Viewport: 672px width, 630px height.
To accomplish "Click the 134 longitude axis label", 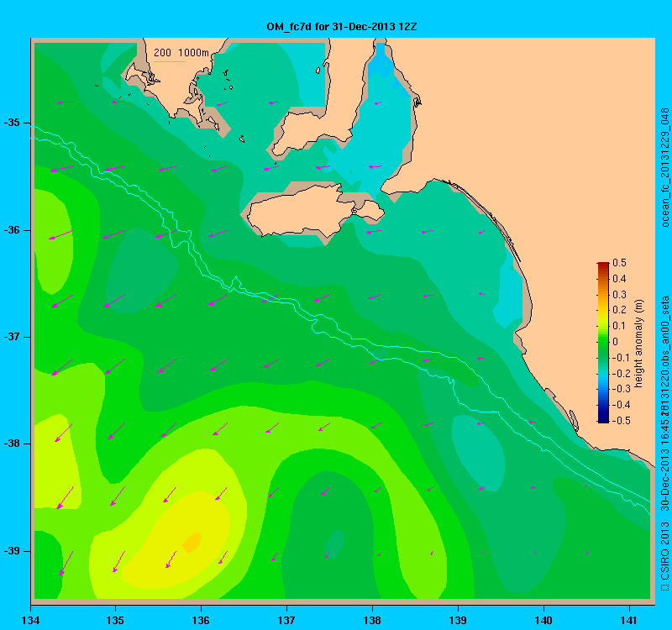I will pos(30,621).
